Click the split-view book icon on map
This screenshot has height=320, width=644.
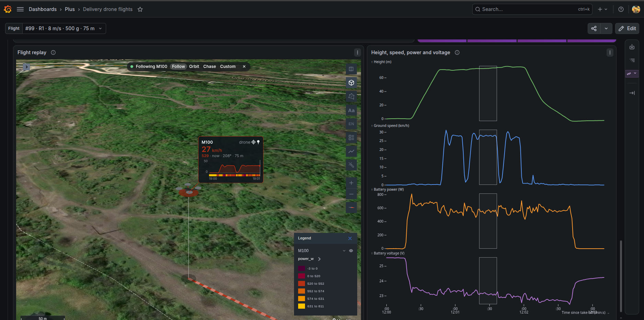[351, 69]
